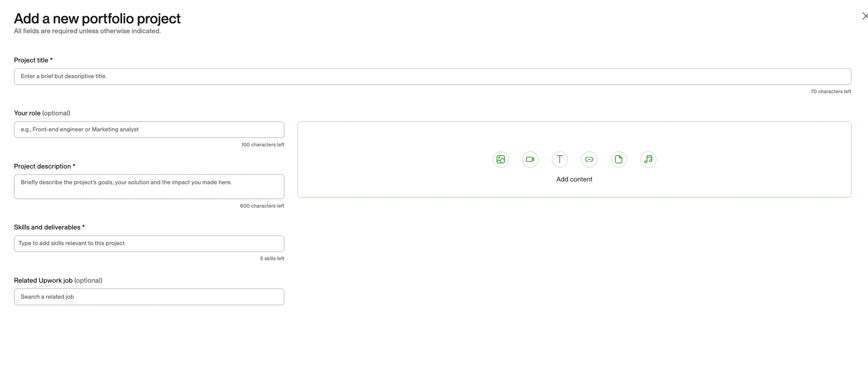Click the "Related Upwork job (optional)" label
The image size is (868, 374).
(x=58, y=281)
